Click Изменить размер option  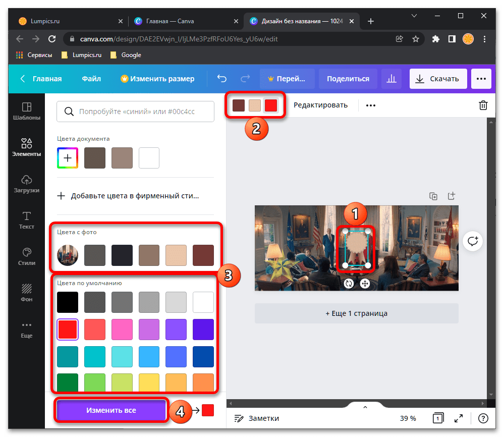157,78
